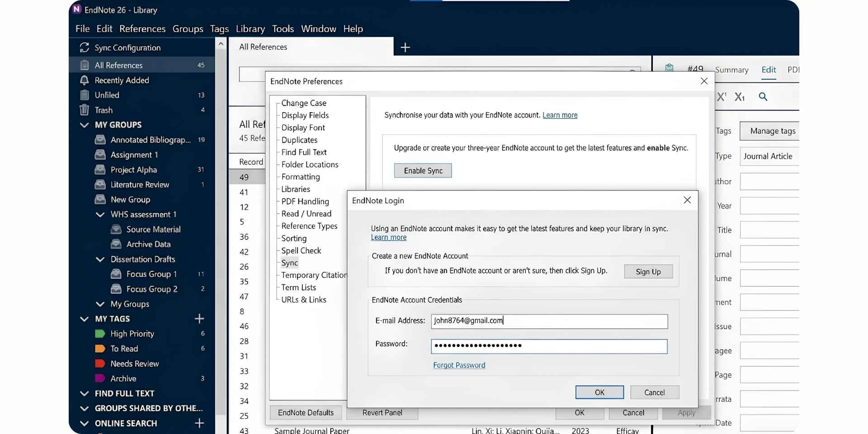The width and height of the screenshot is (868, 434).
Task: Close the EndNote Preferences window
Action: (704, 81)
